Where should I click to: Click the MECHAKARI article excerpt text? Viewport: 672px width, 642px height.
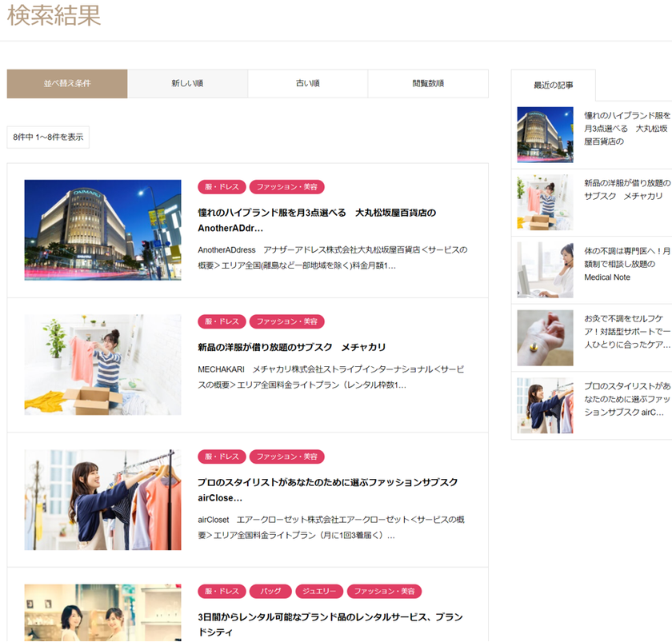click(331, 377)
